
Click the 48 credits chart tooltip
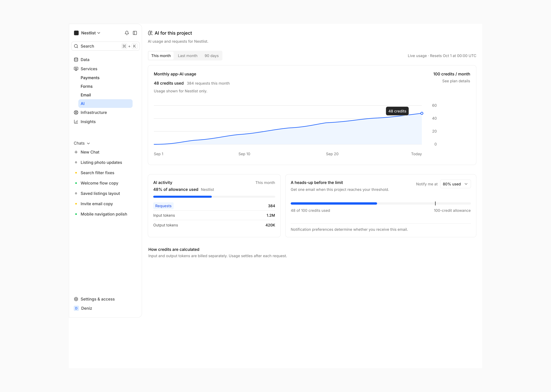(397, 111)
